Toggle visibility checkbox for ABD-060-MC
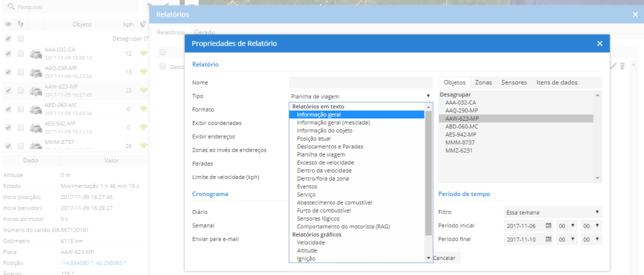The image size is (644, 275). point(8,109)
